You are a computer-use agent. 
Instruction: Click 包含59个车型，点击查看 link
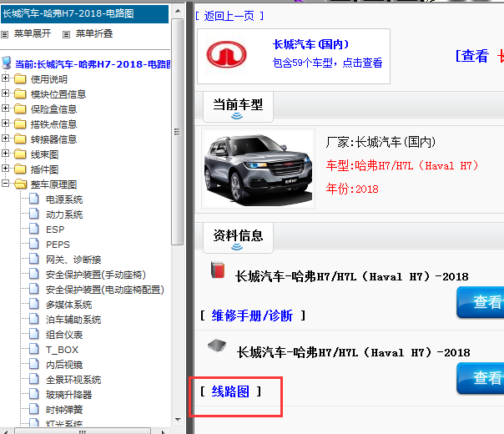click(x=327, y=63)
